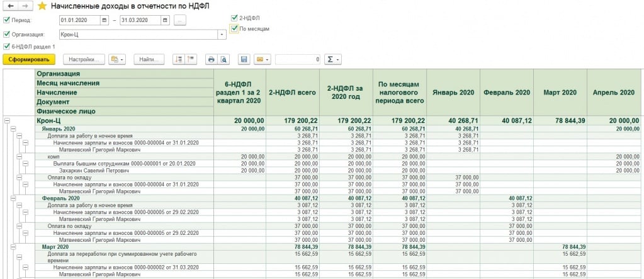Open the Организация dropdown list
Screen dimensions: 644x279
click(222, 35)
